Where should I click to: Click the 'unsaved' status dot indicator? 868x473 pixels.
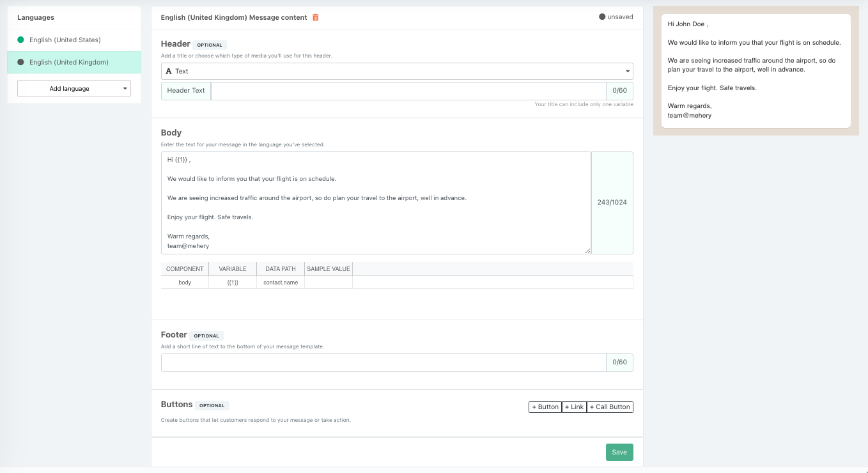[x=601, y=17]
